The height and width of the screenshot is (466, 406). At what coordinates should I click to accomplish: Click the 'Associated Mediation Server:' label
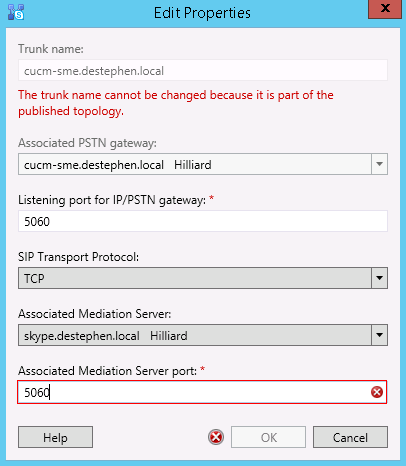tap(95, 314)
